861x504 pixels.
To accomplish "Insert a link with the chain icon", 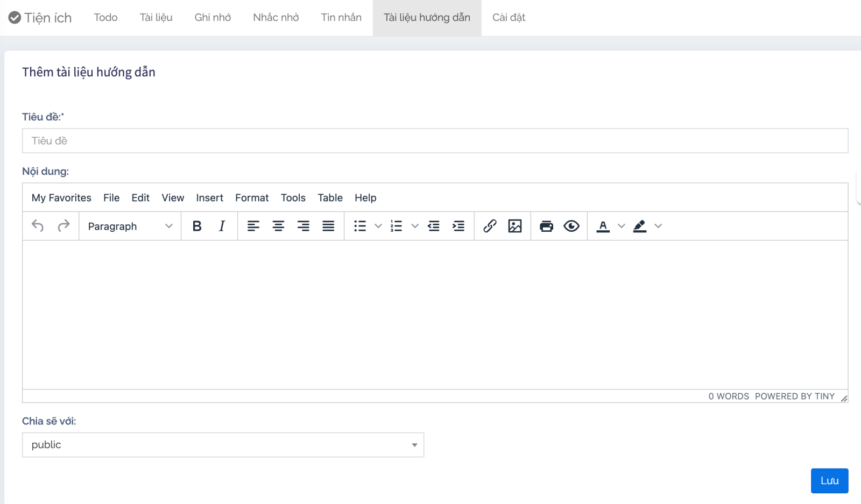I will (x=490, y=226).
